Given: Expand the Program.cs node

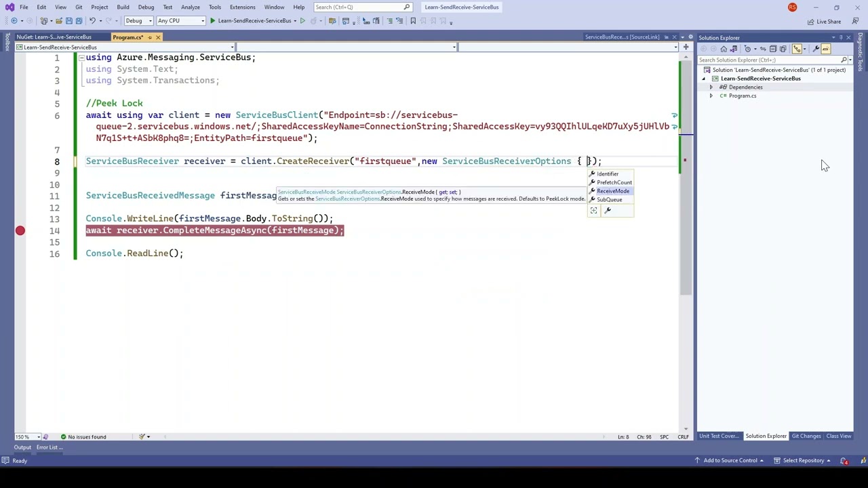Looking at the screenshot, I should [x=711, y=96].
